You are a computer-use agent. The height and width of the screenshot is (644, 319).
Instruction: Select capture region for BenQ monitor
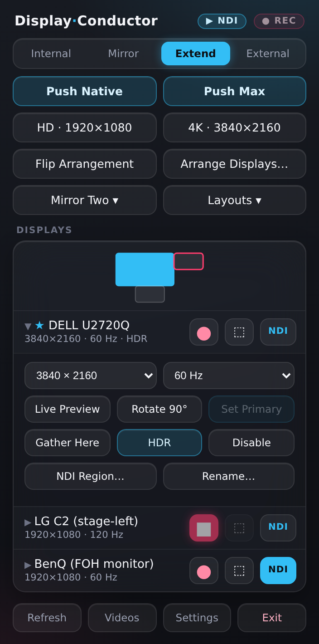(x=239, y=571)
